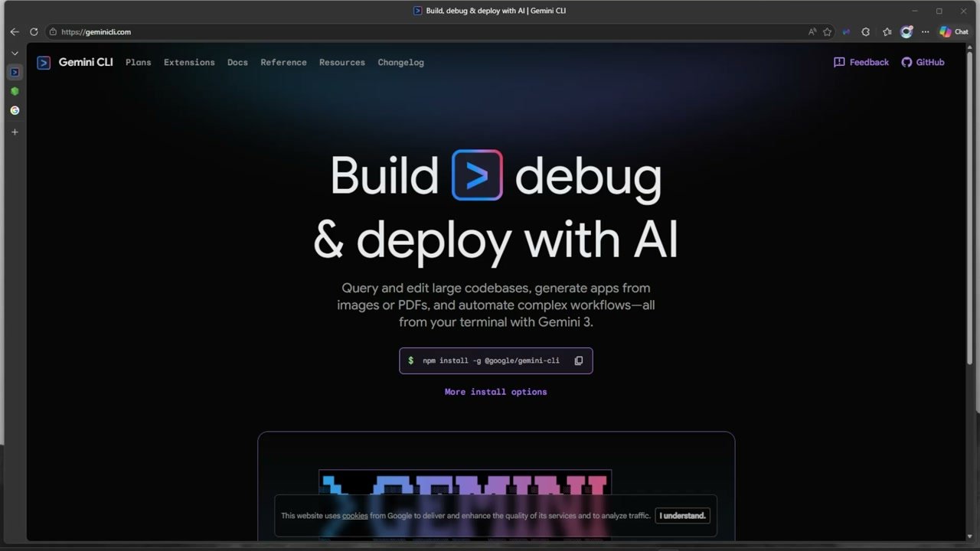Click the GEMINI ASCII art terminal preview
980x551 pixels.
point(465,505)
